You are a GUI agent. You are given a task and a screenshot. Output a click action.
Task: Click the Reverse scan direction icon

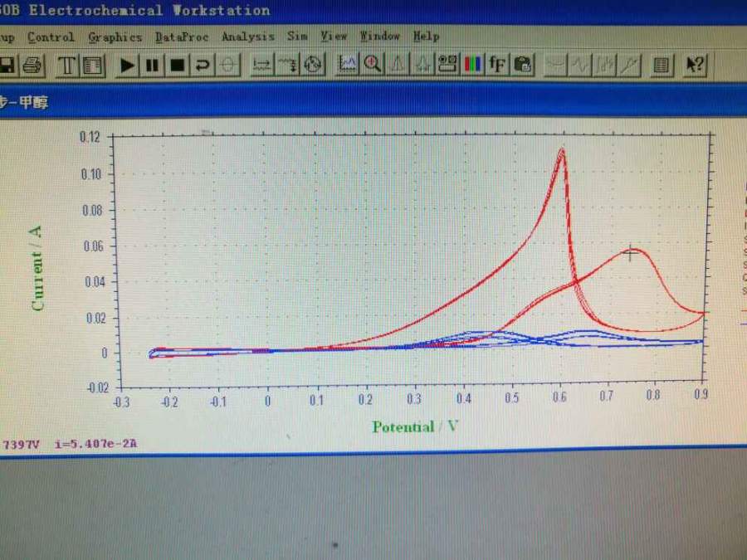click(203, 66)
